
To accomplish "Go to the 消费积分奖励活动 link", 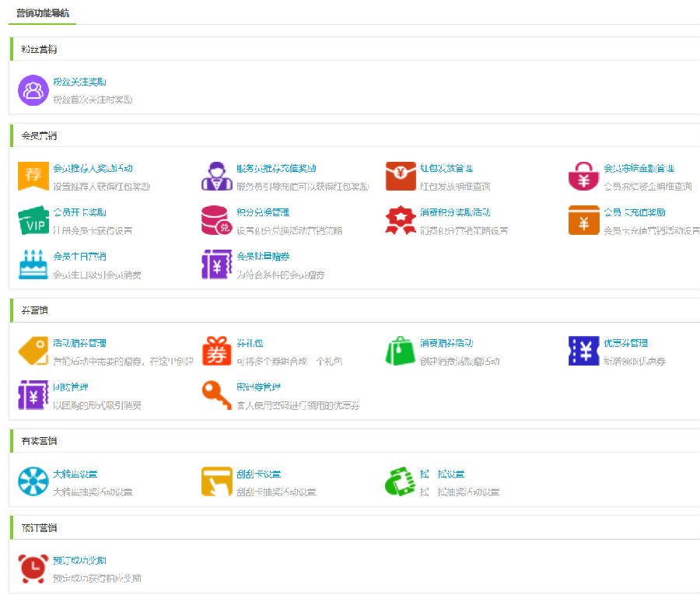I will [455, 212].
